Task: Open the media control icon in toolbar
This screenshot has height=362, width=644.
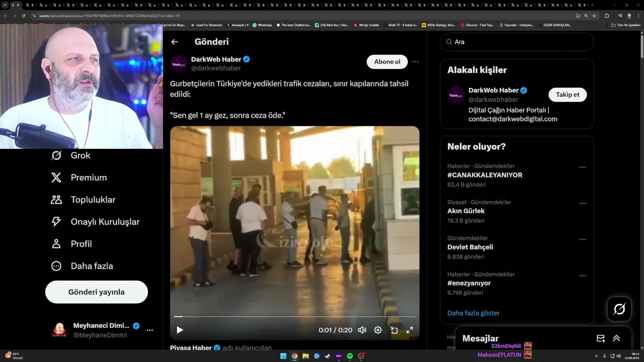Action: [x=619, y=16]
